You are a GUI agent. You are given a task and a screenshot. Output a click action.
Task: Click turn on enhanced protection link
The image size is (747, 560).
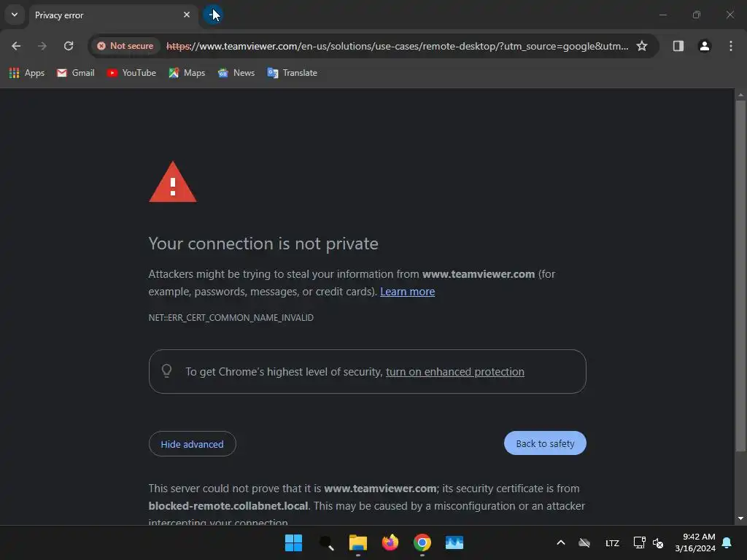(x=455, y=371)
